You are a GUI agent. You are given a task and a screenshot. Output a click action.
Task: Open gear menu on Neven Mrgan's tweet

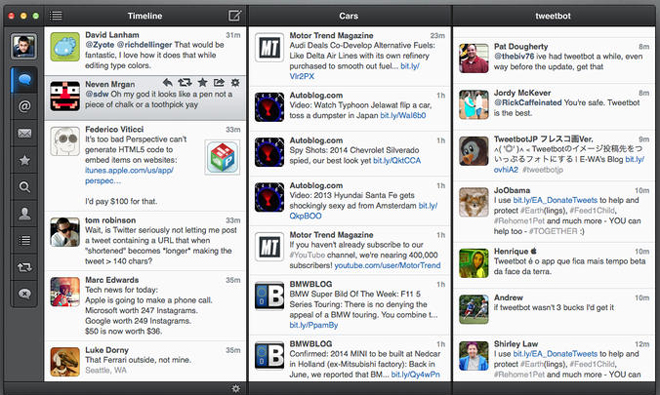click(x=235, y=83)
